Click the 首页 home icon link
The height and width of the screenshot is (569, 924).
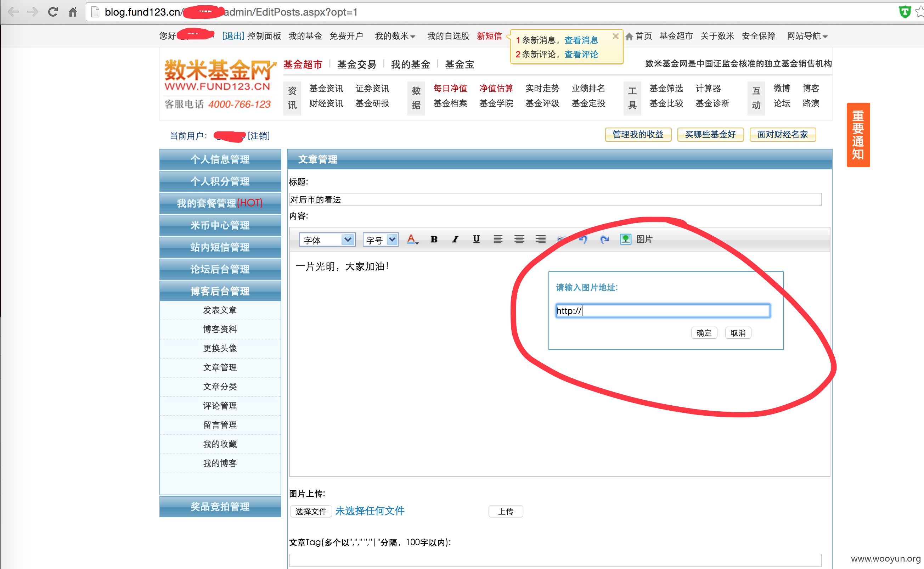(x=638, y=36)
